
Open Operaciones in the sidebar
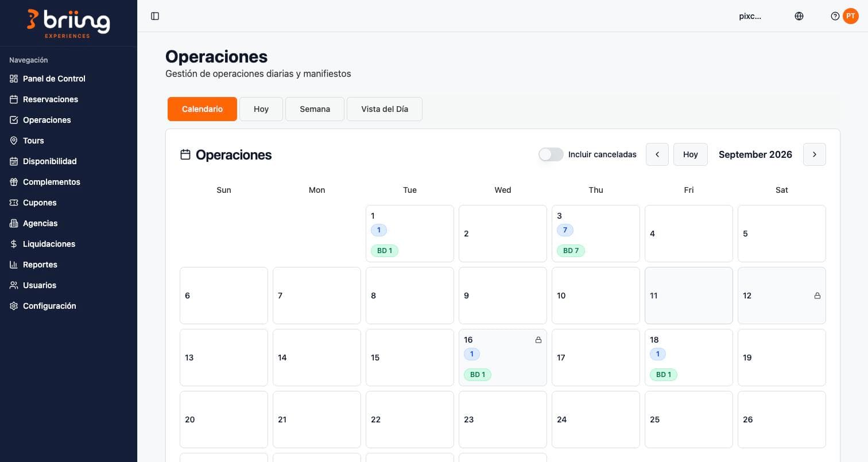pyautogui.click(x=47, y=120)
